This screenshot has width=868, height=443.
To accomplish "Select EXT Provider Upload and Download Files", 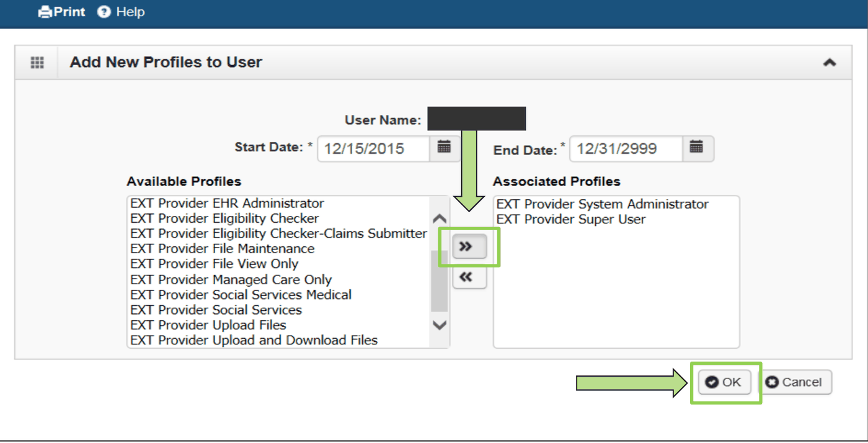I will coord(254,340).
